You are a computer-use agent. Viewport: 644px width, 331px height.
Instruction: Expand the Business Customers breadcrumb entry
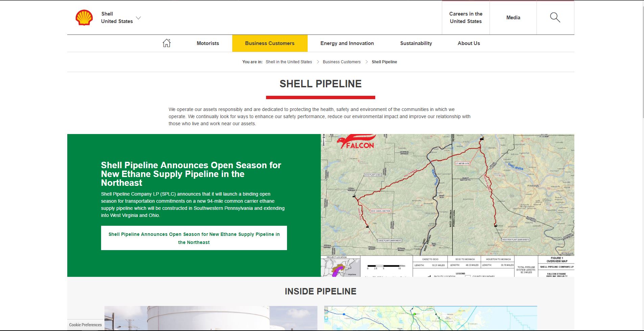coord(341,62)
